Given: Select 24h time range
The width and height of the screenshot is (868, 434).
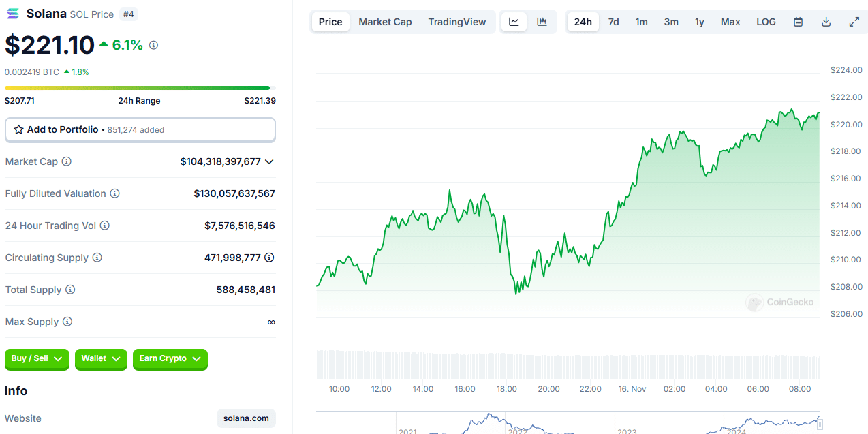Looking at the screenshot, I should point(583,22).
